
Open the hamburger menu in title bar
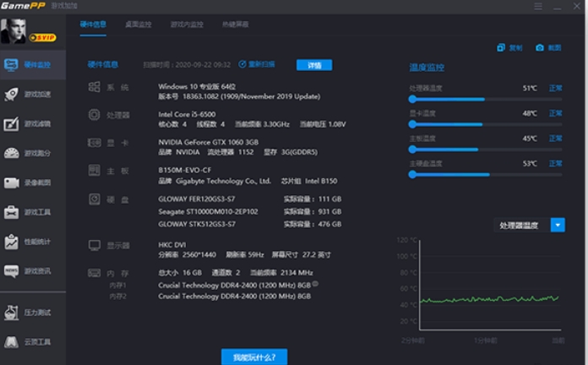(538, 7)
